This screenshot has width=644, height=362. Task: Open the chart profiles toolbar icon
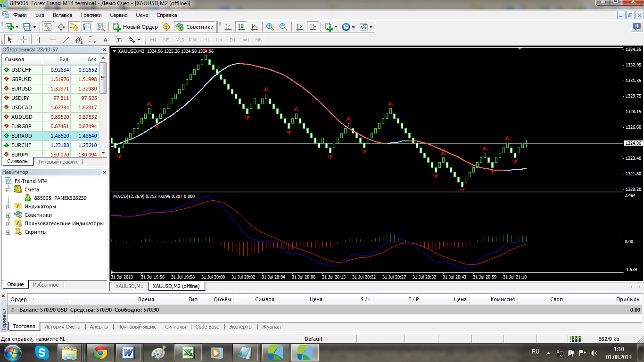tap(27, 27)
